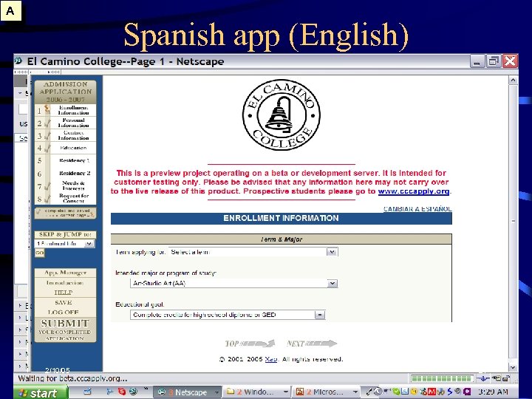Open step 8 Request for Consent

(66, 198)
